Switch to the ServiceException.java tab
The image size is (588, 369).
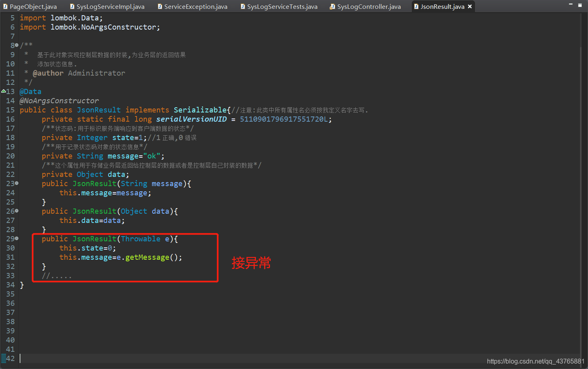coord(193,6)
